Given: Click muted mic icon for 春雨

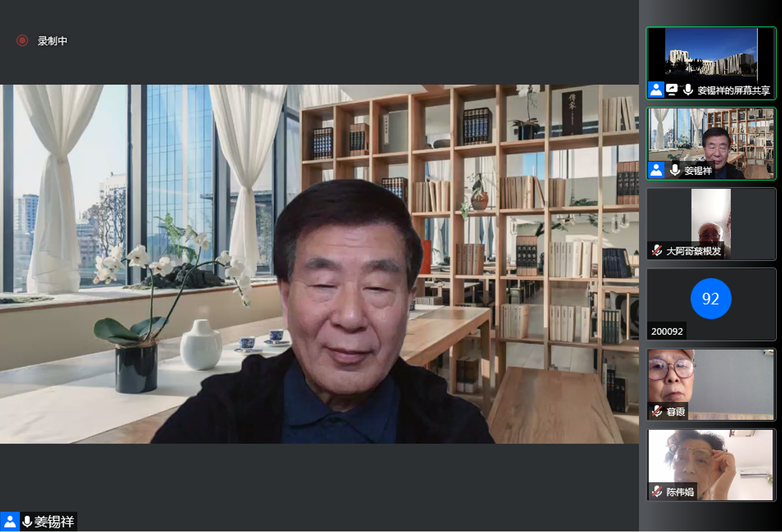Looking at the screenshot, I should pyautogui.click(x=657, y=411).
